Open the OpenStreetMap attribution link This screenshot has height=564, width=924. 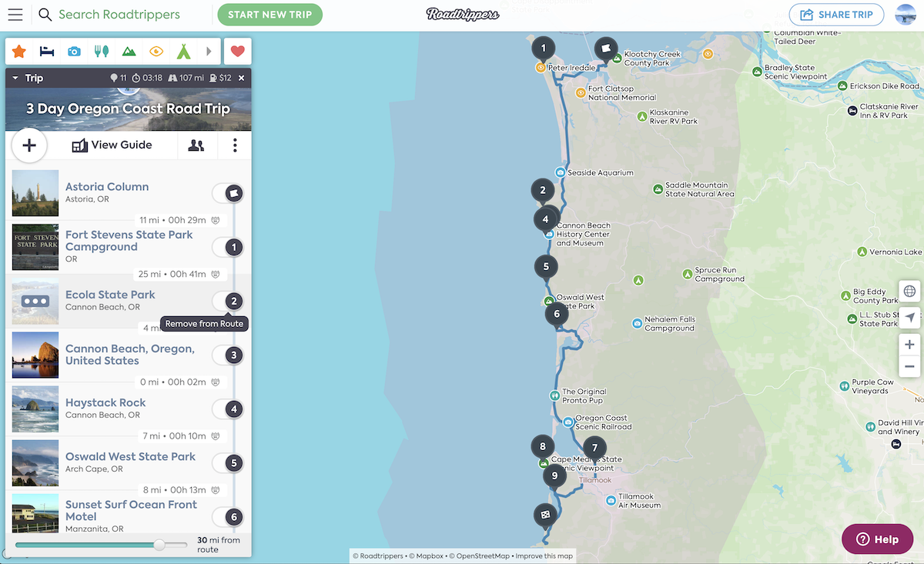479,556
